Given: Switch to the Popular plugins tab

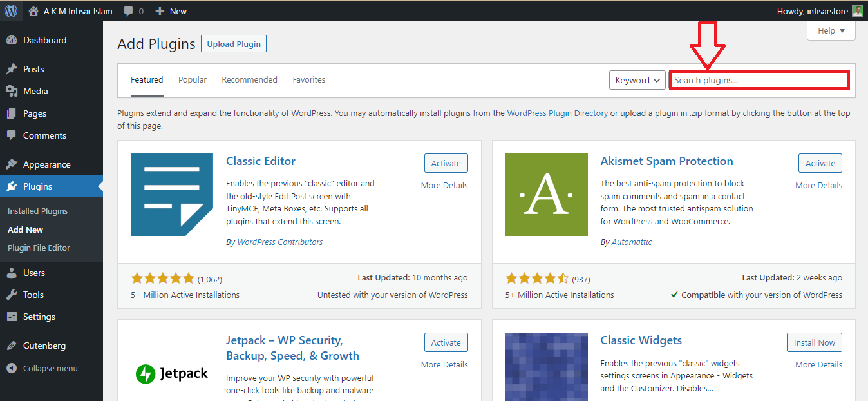Looking at the screenshot, I should point(192,79).
